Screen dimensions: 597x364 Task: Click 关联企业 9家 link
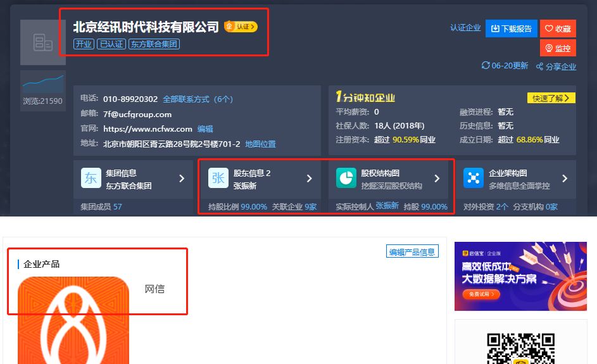point(294,207)
